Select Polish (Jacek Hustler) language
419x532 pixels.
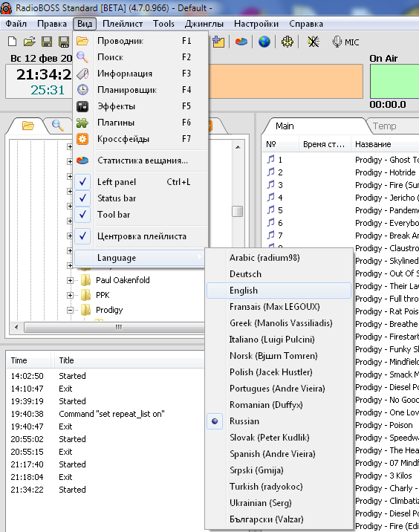click(279, 372)
